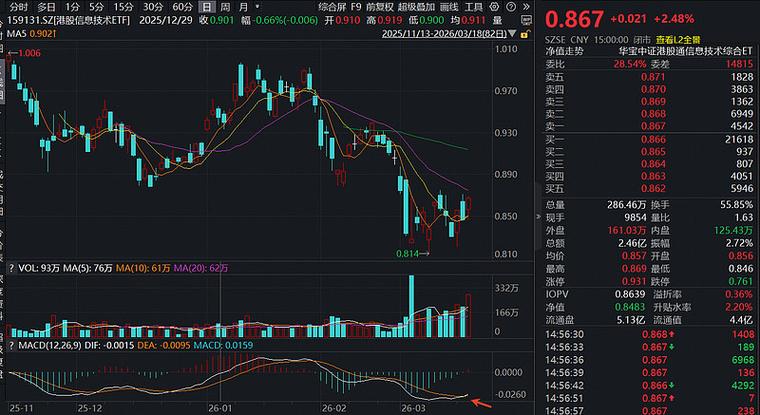760x415 pixels.
Task: Click the monitor icon at chart top-right
Action: [526, 20]
